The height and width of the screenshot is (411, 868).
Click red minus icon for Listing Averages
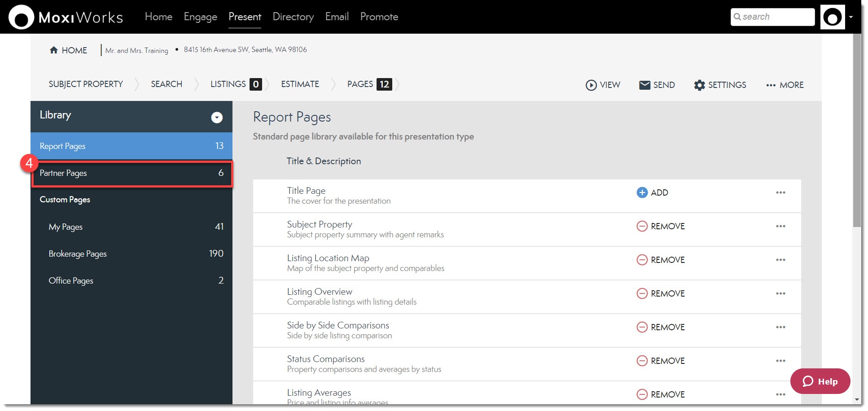tap(642, 394)
